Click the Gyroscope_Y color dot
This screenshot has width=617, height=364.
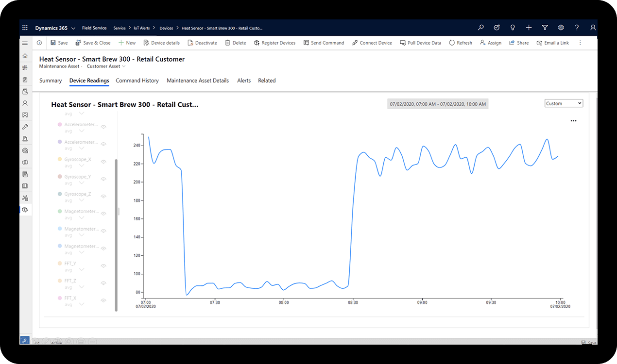coord(60,177)
